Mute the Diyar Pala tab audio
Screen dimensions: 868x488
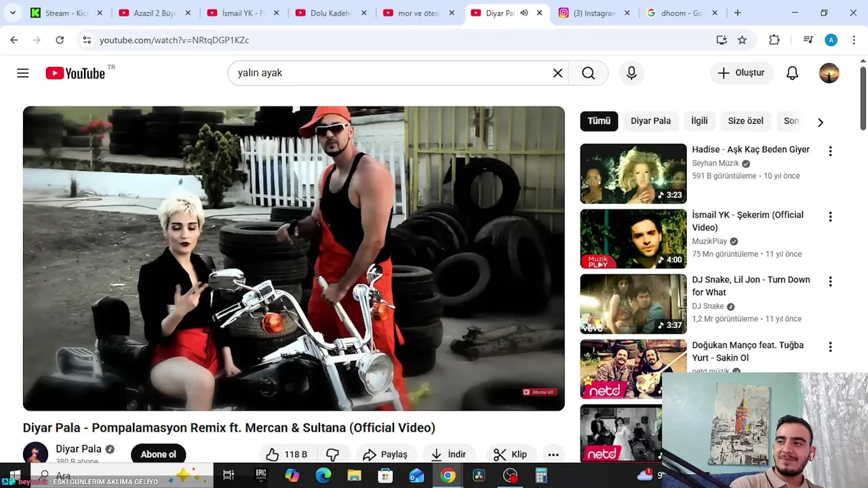point(524,13)
